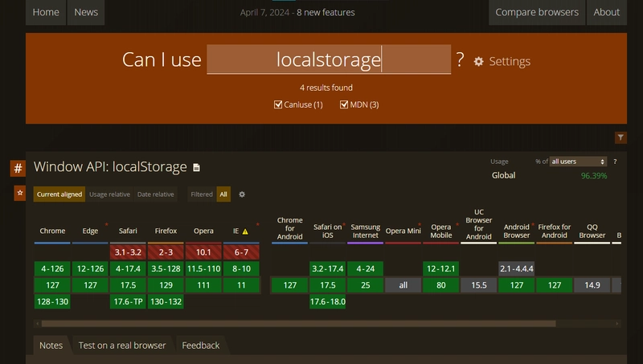Switch to Usage relative view
The width and height of the screenshot is (643, 364).
[x=109, y=194]
